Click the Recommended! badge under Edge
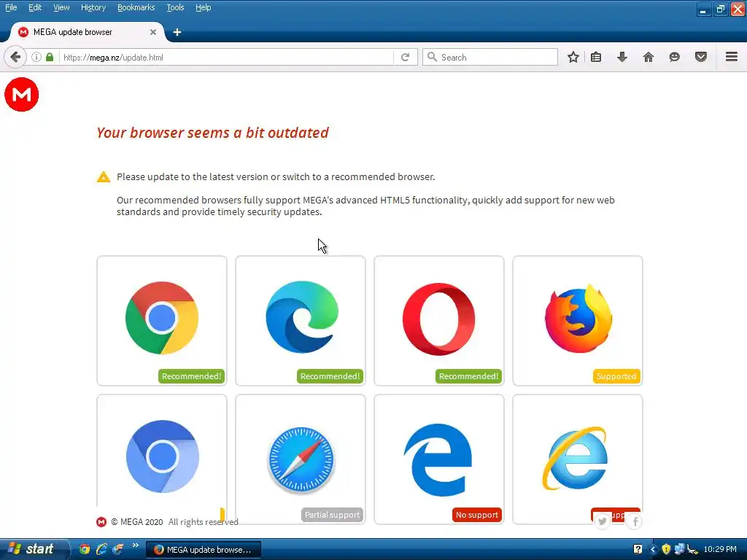The width and height of the screenshot is (747, 560). [330, 376]
